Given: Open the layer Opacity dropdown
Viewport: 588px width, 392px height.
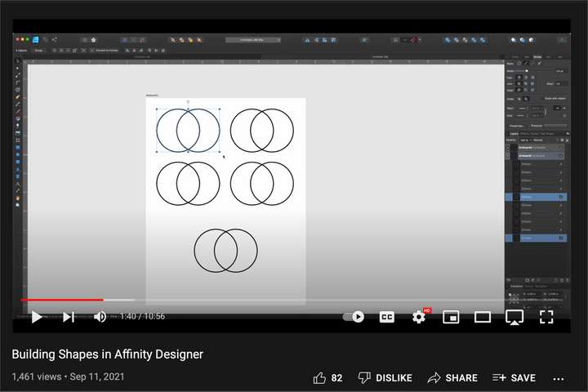Looking at the screenshot, I should 524,140.
